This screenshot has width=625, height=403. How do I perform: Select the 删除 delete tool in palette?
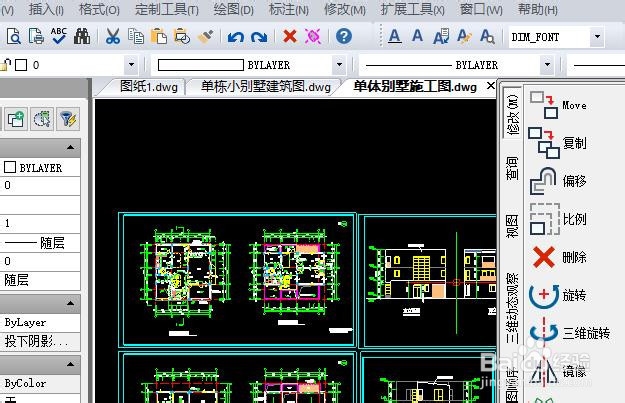click(x=560, y=257)
